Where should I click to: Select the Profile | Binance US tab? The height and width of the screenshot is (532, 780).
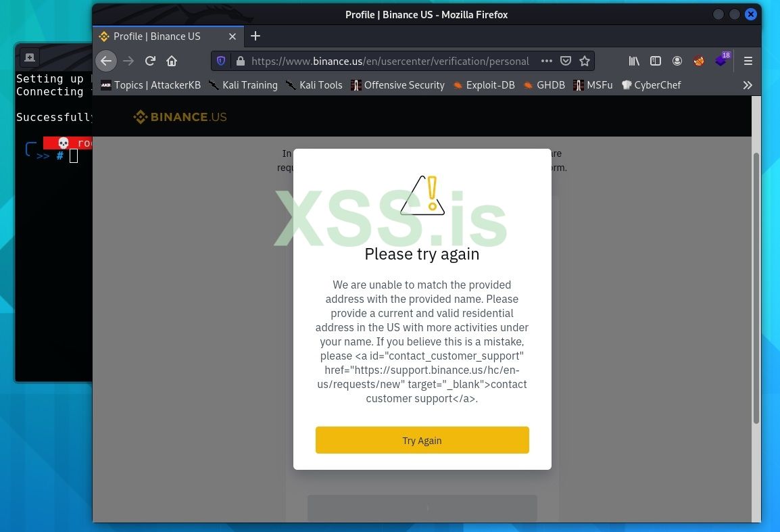point(168,37)
